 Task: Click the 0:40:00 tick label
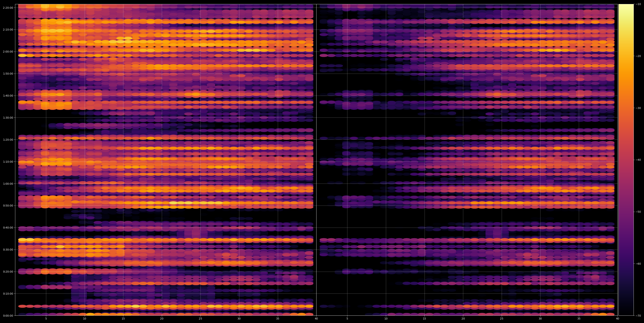pos(8,228)
